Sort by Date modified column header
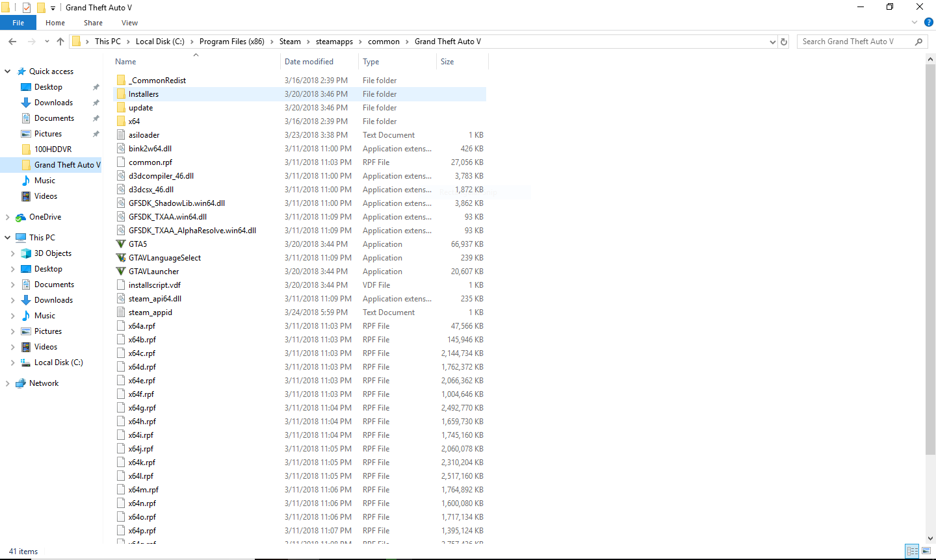Viewport: 936px width, 560px height. pos(319,62)
